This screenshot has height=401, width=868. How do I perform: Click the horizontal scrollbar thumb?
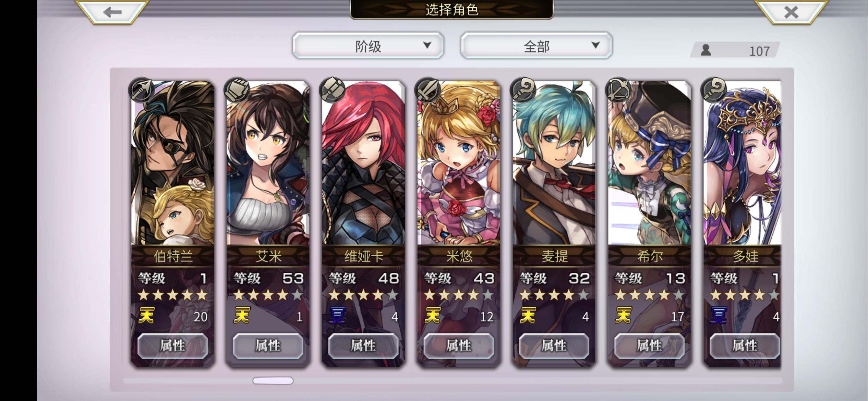(x=273, y=381)
